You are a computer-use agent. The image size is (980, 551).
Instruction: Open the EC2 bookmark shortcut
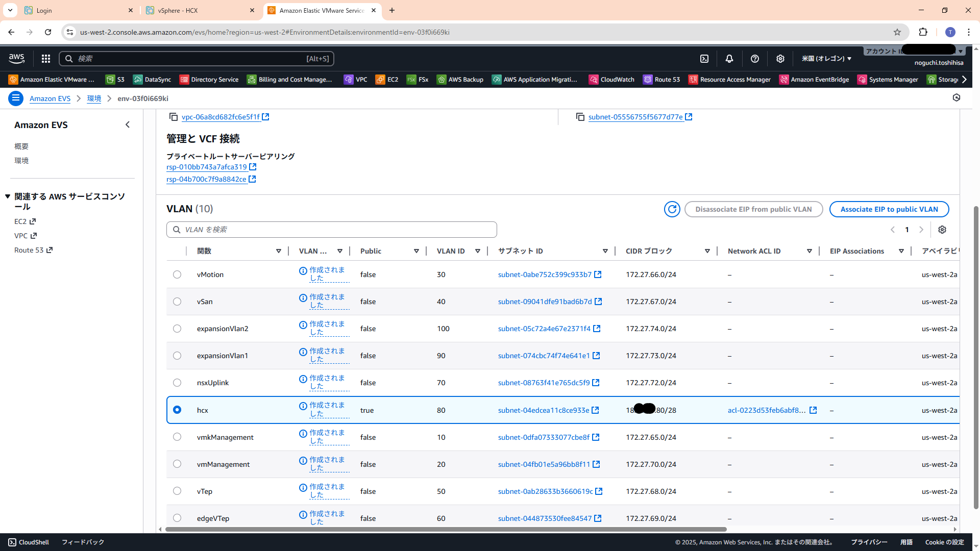click(387, 80)
